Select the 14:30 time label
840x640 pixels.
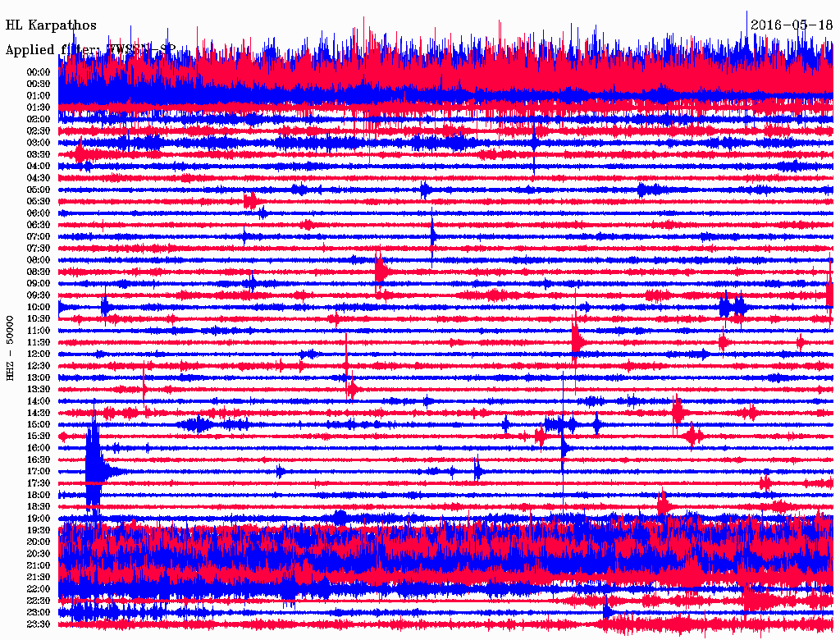tap(38, 413)
